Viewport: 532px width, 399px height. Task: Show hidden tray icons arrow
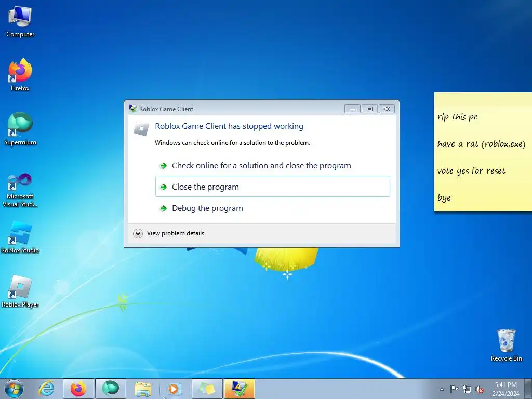pyautogui.click(x=442, y=389)
